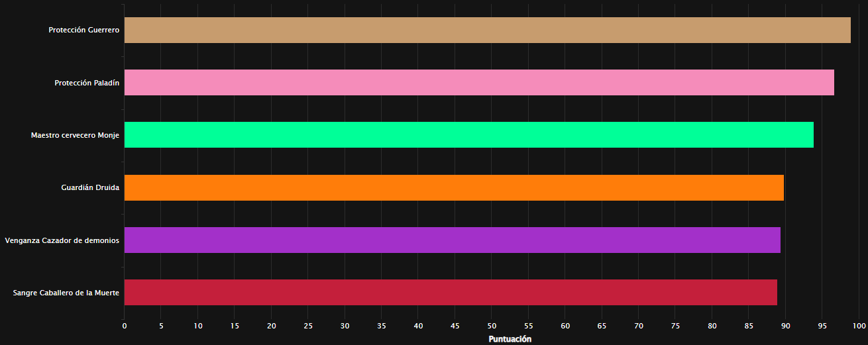Viewport: 868px width, 345px height.
Task: Select the Venganza Cazador de demonios label
Action: click(x=62, y=240)
